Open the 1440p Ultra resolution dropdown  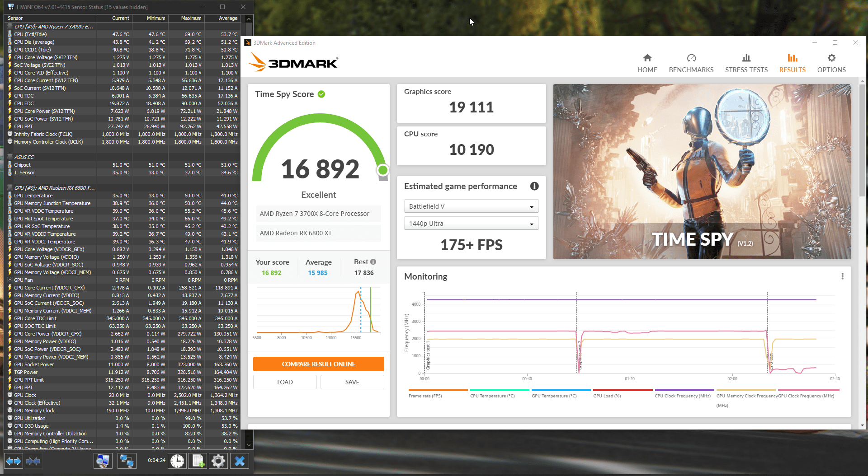[471, 224]
